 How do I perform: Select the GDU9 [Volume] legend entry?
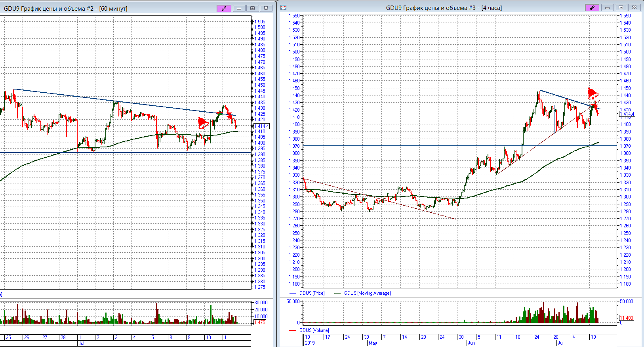pos(314,330)
